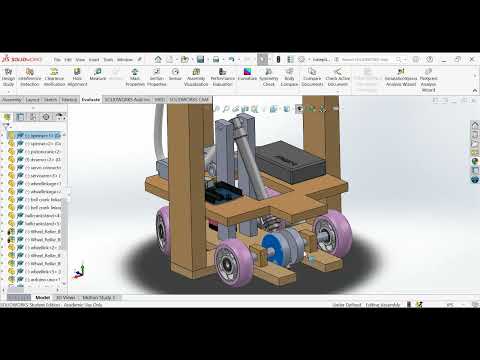The width and height of the screenshot is (480, 360).
Task: Open the View menu
Action: tap(80, 60)
